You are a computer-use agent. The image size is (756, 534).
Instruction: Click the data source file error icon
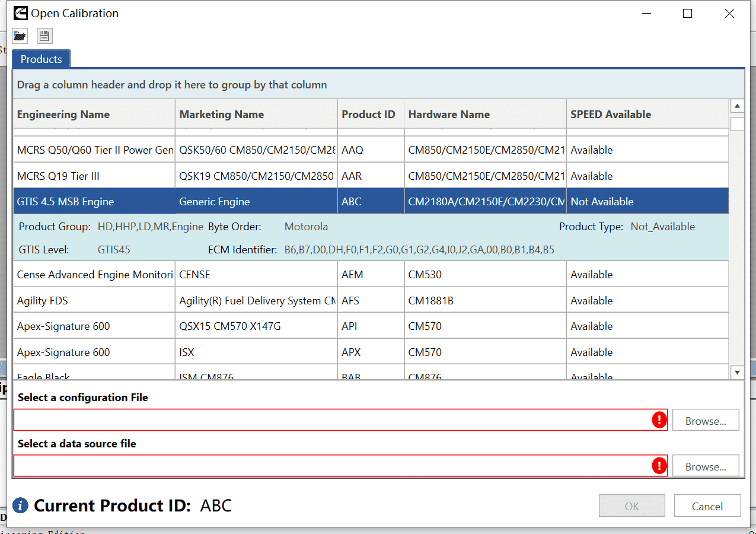pos(659,466)
